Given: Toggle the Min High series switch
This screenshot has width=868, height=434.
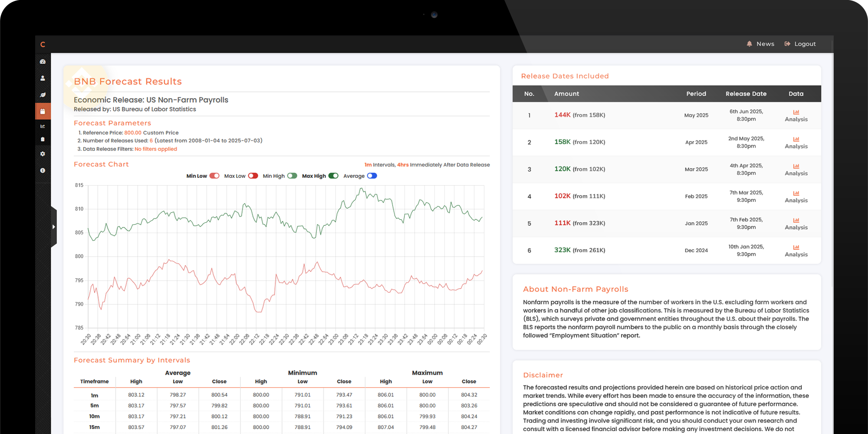Looking at the screenshot, I should coord(292,176).
